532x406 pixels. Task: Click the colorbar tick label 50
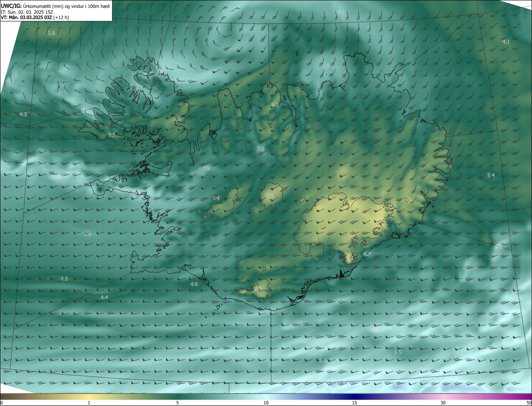pos(528,403)
